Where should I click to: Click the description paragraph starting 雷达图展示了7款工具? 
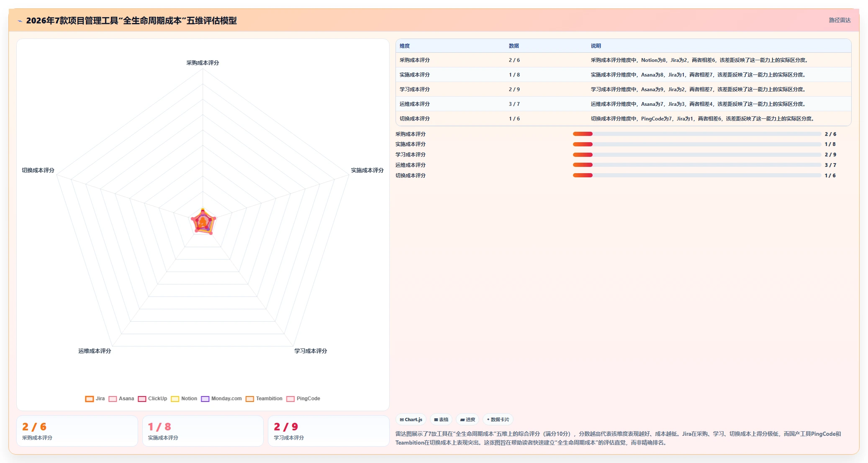(x=618, y=438)
